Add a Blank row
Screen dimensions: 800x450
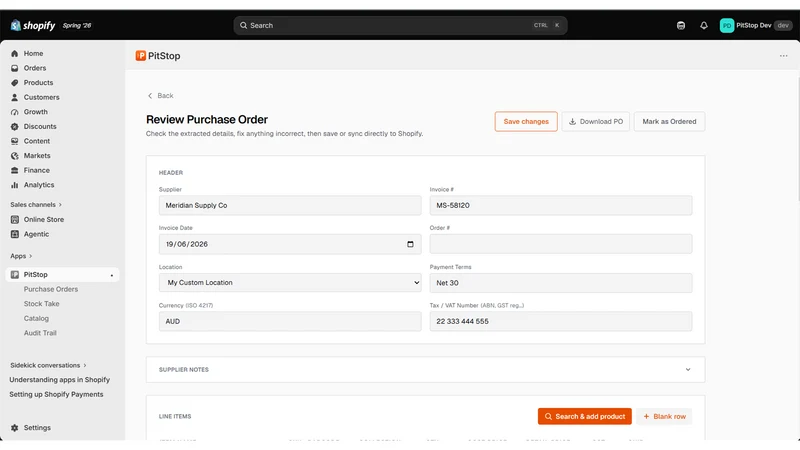[x=664, y=416]
